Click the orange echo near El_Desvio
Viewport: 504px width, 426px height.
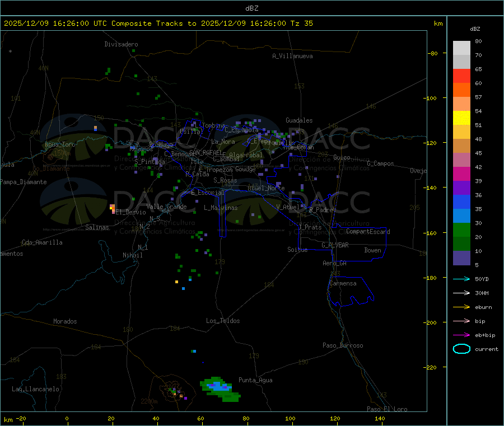point(113,209)
